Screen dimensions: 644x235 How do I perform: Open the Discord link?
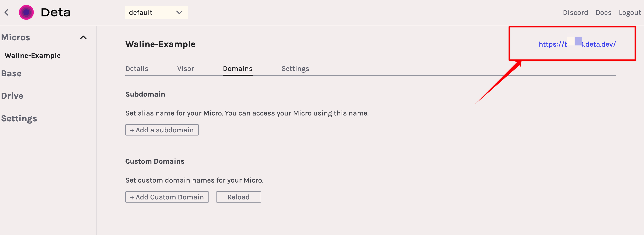pyautogui.click(x=575, y=12)
